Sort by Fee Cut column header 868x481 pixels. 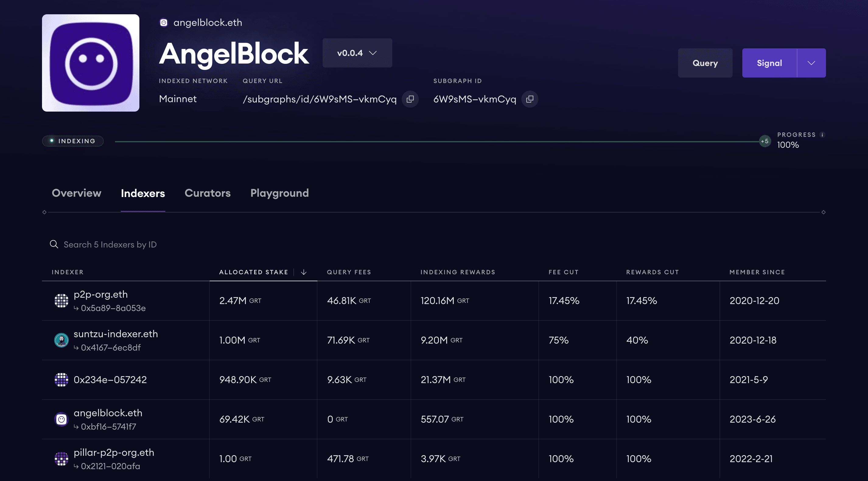pos(563,272)
